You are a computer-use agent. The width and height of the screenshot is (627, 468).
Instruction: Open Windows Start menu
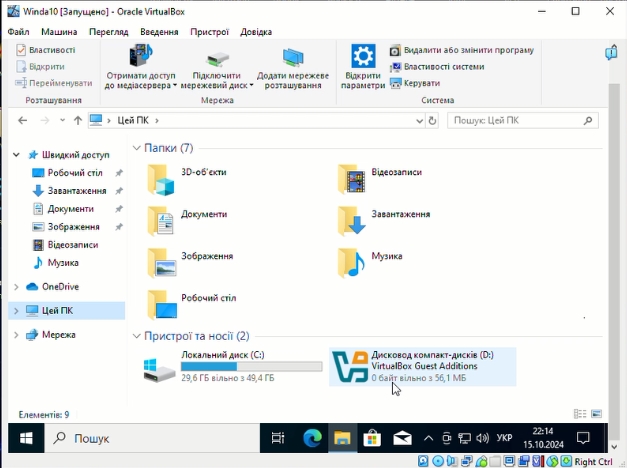pos(26,438)
